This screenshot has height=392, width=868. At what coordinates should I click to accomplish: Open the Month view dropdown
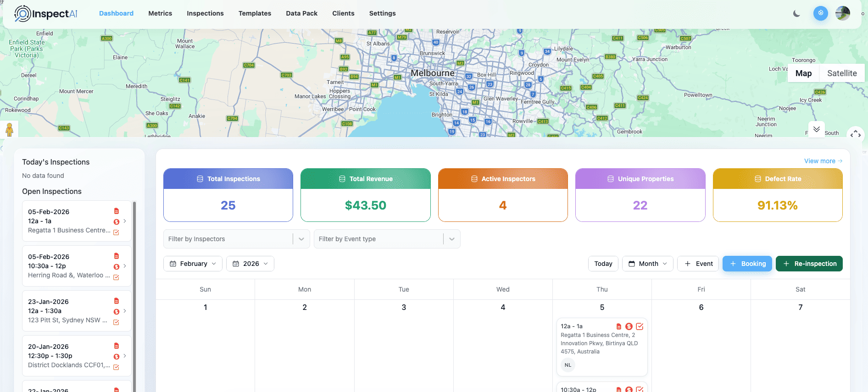(648, 264)
